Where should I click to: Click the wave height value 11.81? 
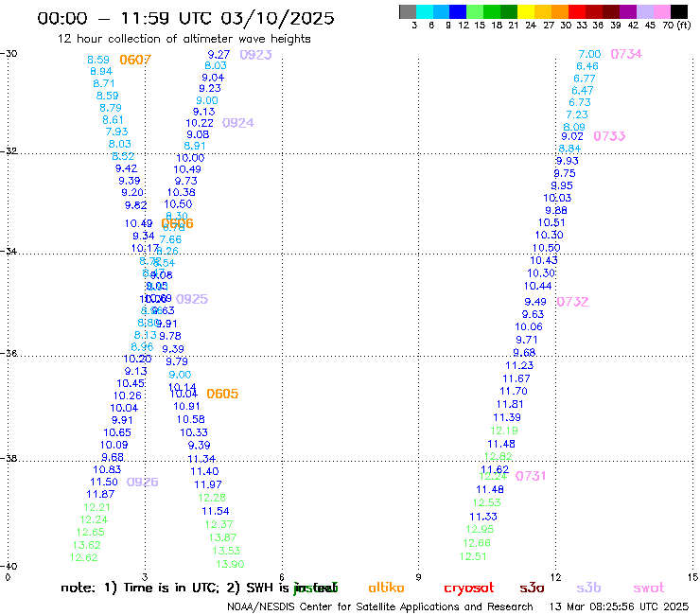coord(510,404)
